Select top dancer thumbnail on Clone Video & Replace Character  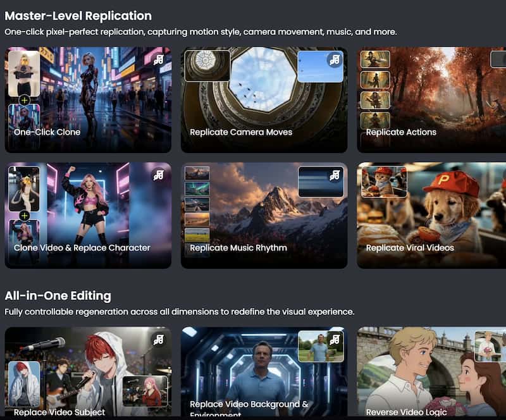pyautogui.click(x=24, y=189)
